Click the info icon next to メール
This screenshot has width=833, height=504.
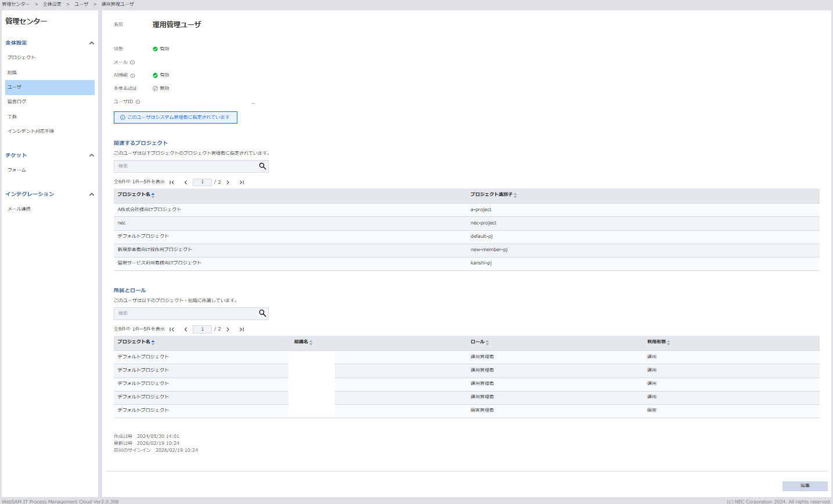[x=132, y=63]
